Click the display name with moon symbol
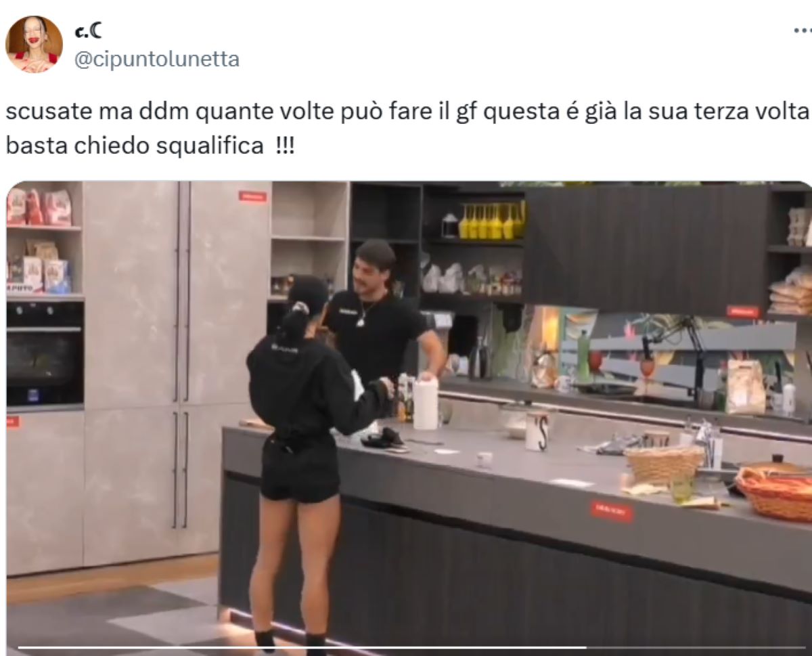Screen dimensions: 812x656 [x=87, y=32]
